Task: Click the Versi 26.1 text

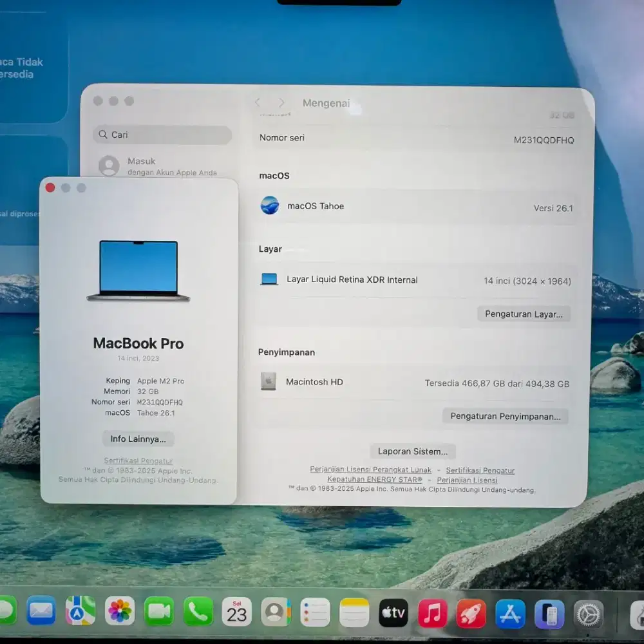Action: [553, 208]
